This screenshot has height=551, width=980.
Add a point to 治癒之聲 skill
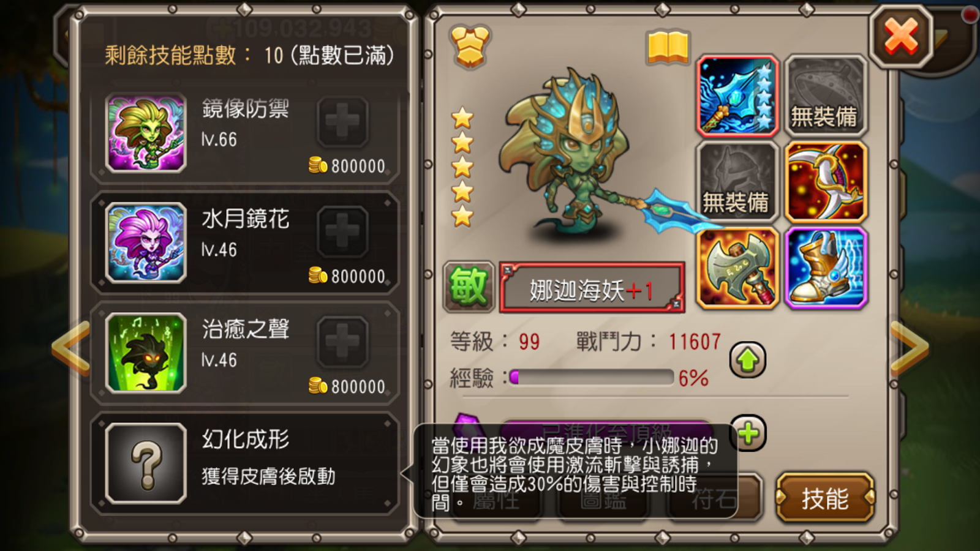pos(343,342)
